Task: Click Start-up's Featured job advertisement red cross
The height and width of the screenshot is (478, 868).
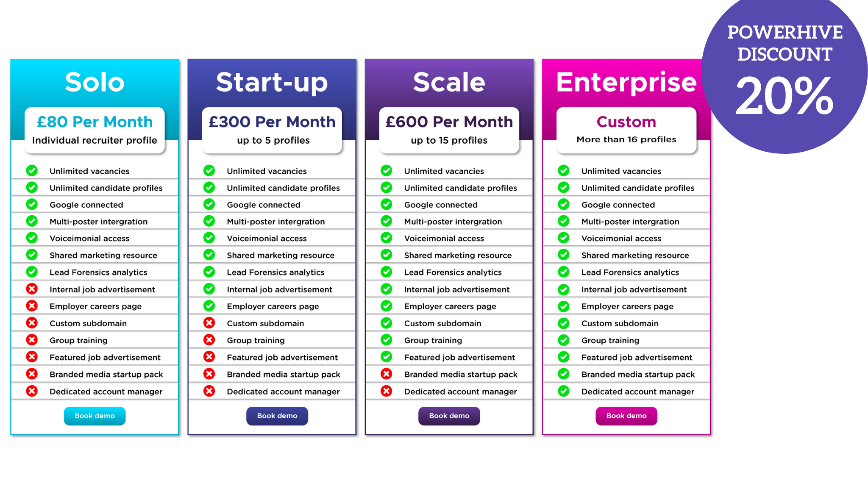Action: click(209, 357)
